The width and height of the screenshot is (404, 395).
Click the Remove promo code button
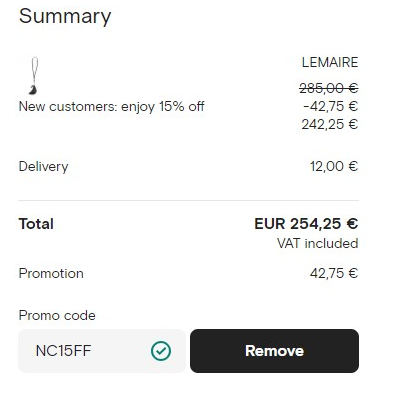274,351
